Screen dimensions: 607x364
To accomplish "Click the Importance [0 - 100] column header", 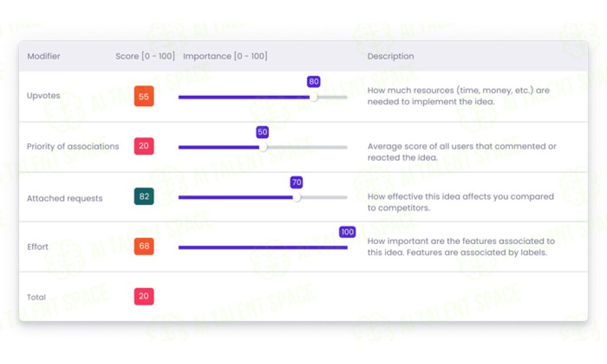I will (x=225, y=56).
